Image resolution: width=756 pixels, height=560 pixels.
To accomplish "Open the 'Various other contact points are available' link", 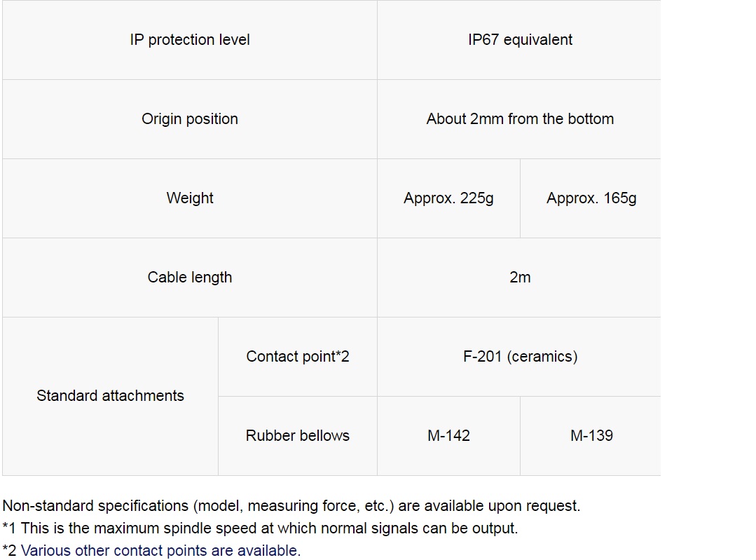I will (160, 550).
